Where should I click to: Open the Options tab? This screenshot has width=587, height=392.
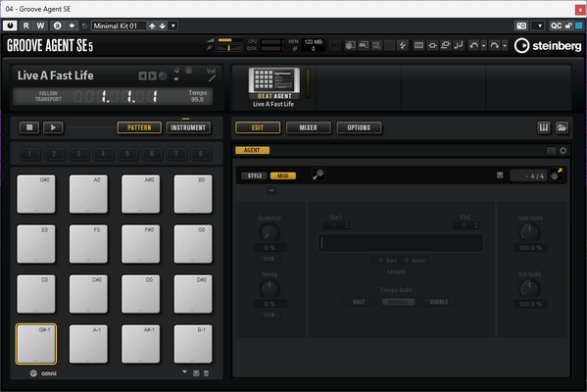[359, 127]
